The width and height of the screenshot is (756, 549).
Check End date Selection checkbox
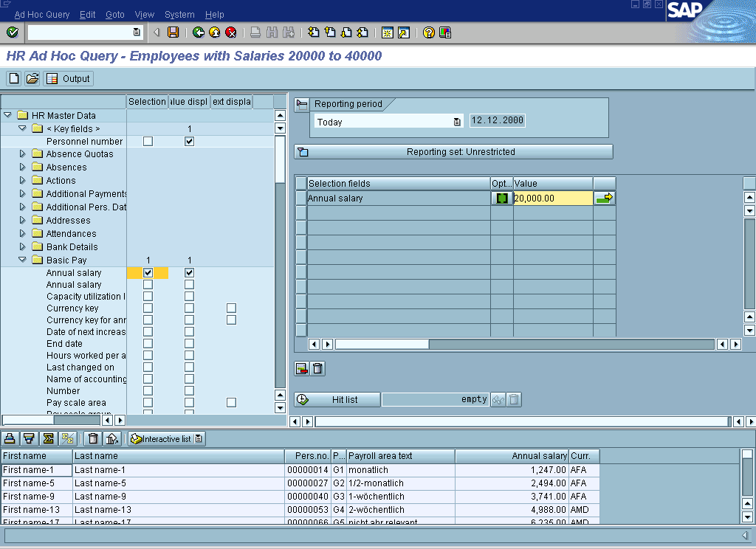tap(148, 344)
